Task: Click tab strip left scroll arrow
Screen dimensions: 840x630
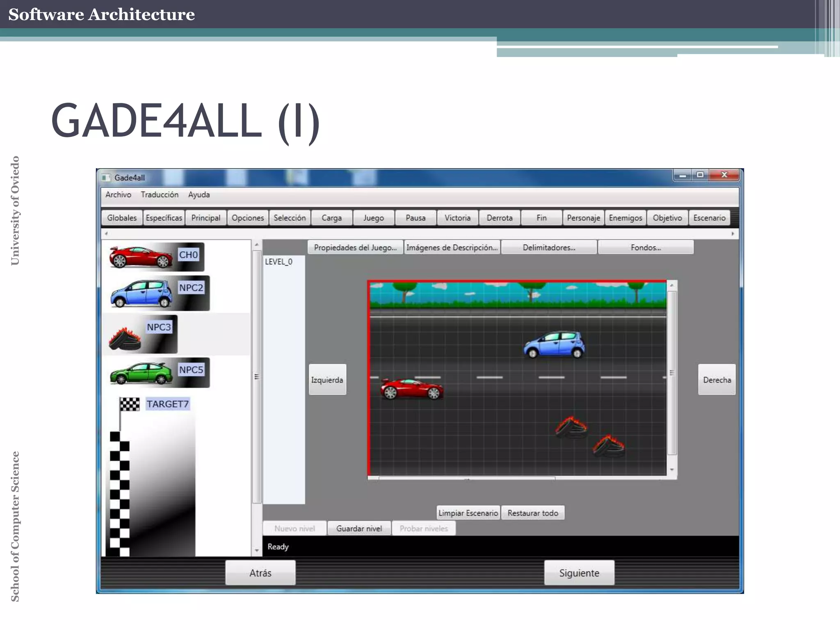Action: point(106,234)
